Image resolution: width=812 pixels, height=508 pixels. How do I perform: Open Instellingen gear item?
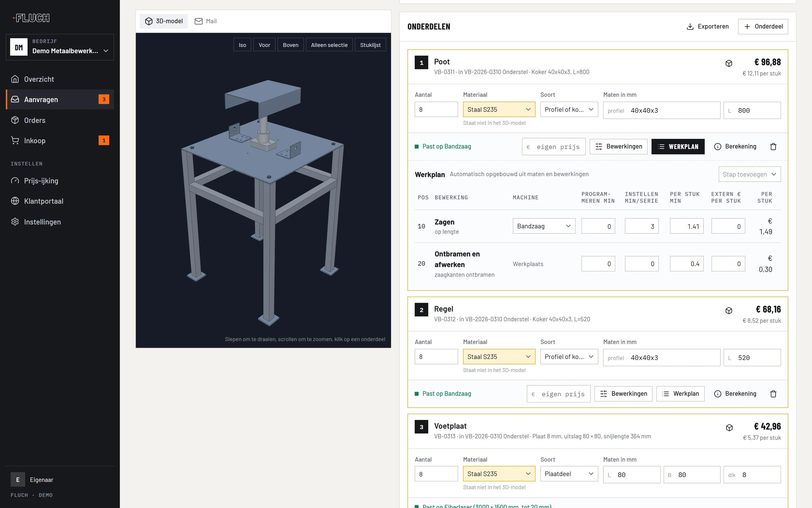tap(60, 222)
